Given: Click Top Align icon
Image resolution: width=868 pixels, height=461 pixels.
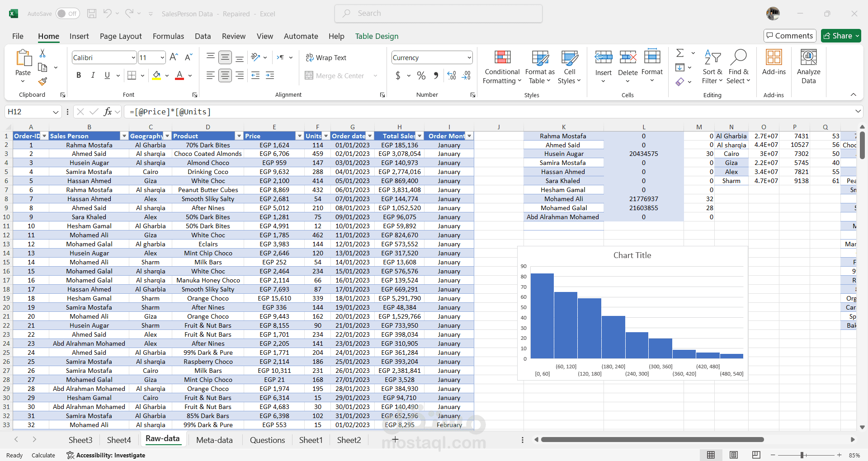Looking at the screenshot, I should click(x=210, y=57).
